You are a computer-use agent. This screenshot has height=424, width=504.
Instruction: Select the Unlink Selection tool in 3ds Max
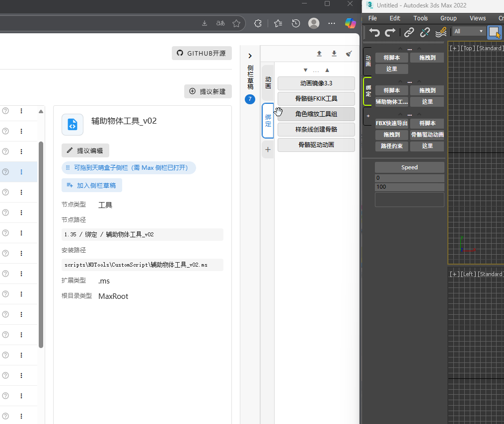[x=425, y=32]
